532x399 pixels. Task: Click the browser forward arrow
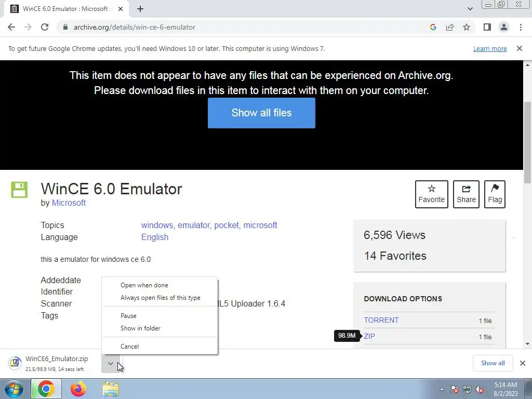28,27
